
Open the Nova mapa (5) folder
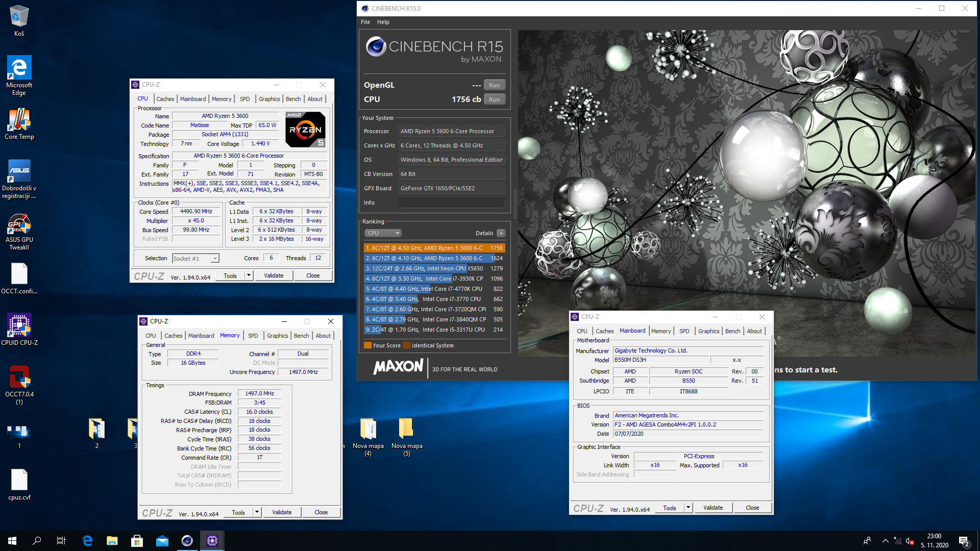tap(407, 437)
